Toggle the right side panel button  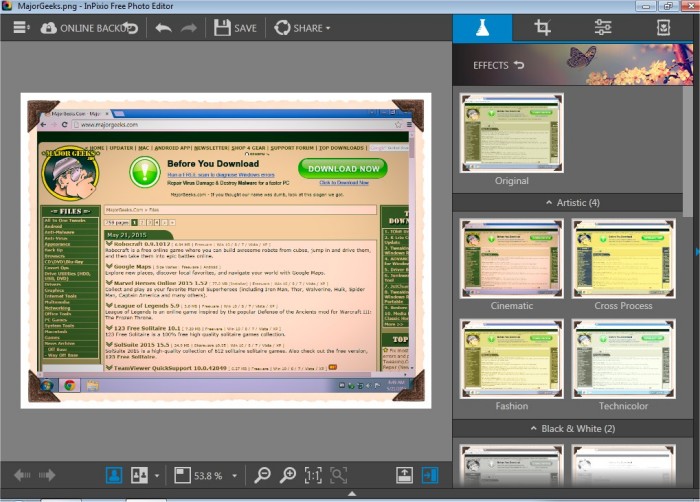[430, 475]
